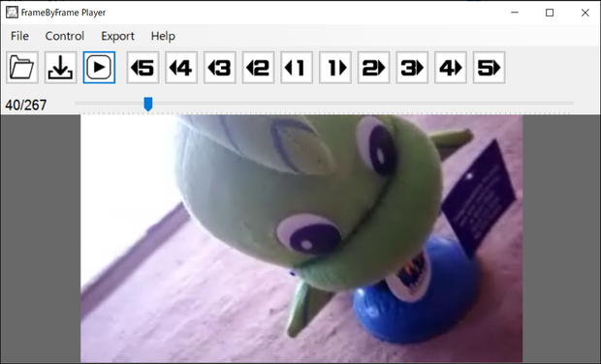Click the FrameByFrame Player app icon

(12, 13)
